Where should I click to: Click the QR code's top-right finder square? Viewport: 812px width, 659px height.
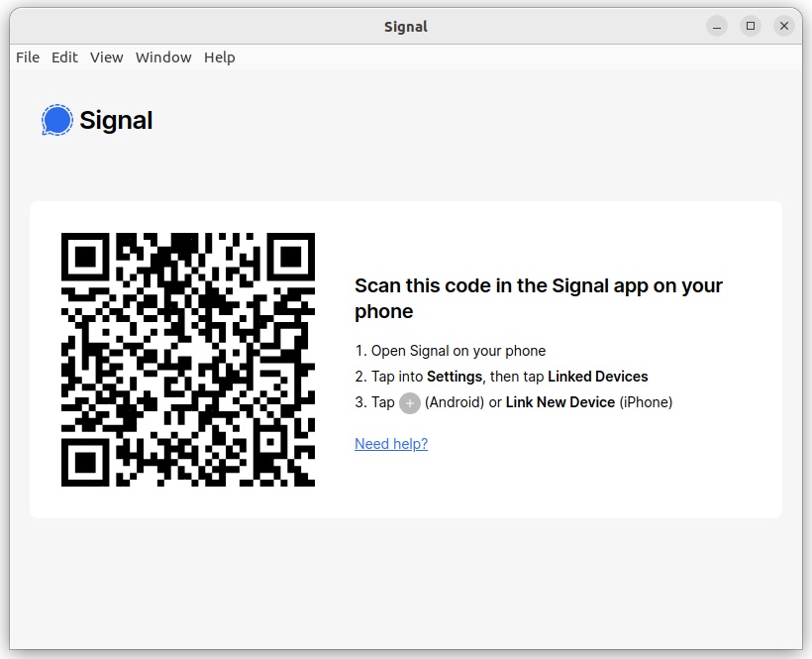coord(291,257)
